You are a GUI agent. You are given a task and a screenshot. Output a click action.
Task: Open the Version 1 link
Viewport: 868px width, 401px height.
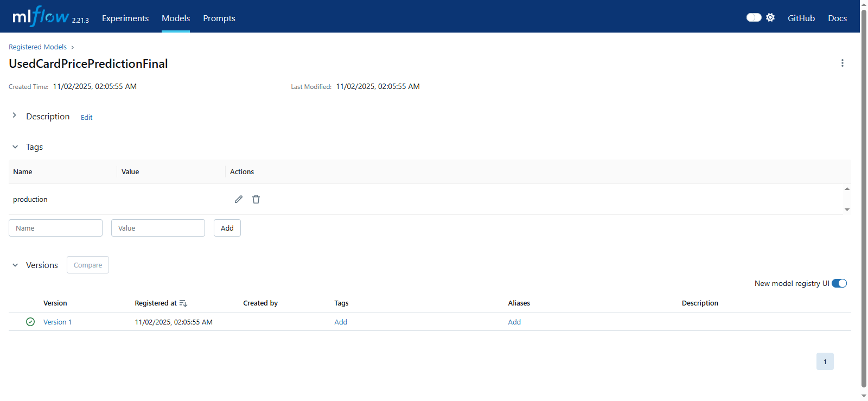(58, 322)
